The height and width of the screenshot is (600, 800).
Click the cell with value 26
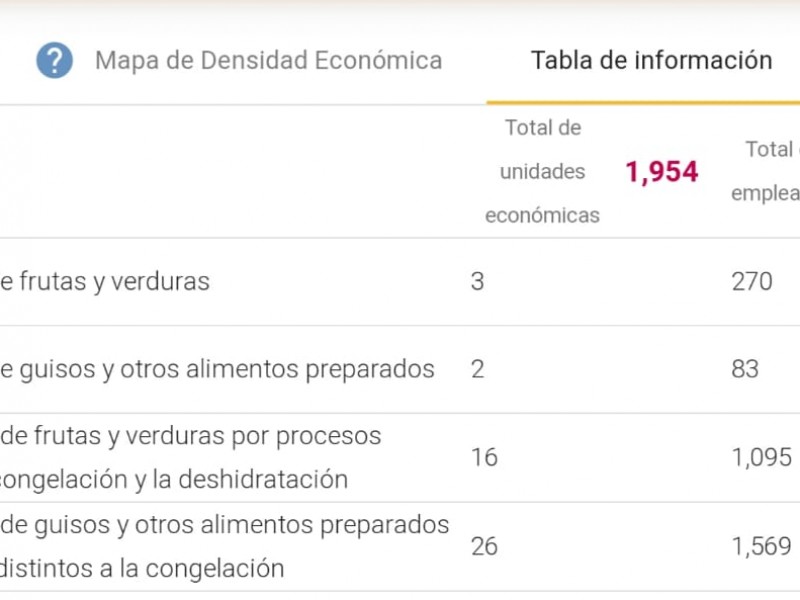point(484,546)
